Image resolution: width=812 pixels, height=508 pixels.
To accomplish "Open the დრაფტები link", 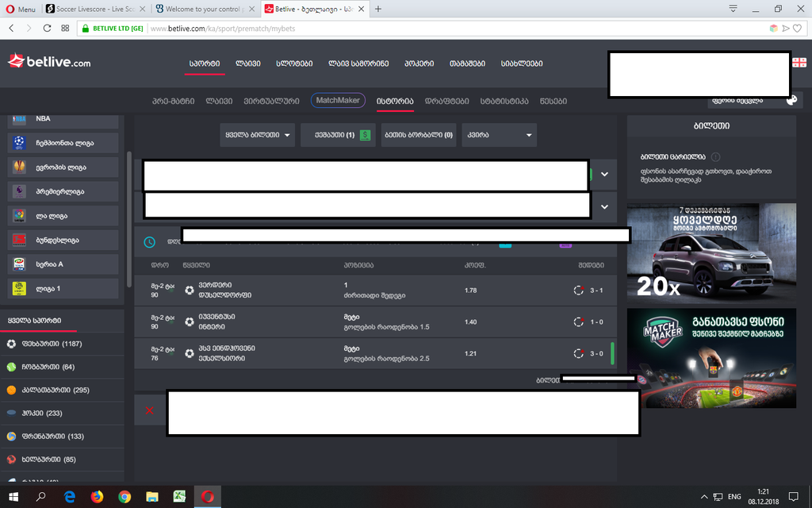I will (x=447, y=101).
